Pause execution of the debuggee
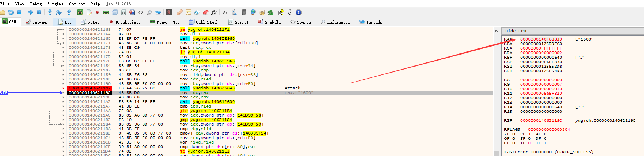 tap(39, 12)
